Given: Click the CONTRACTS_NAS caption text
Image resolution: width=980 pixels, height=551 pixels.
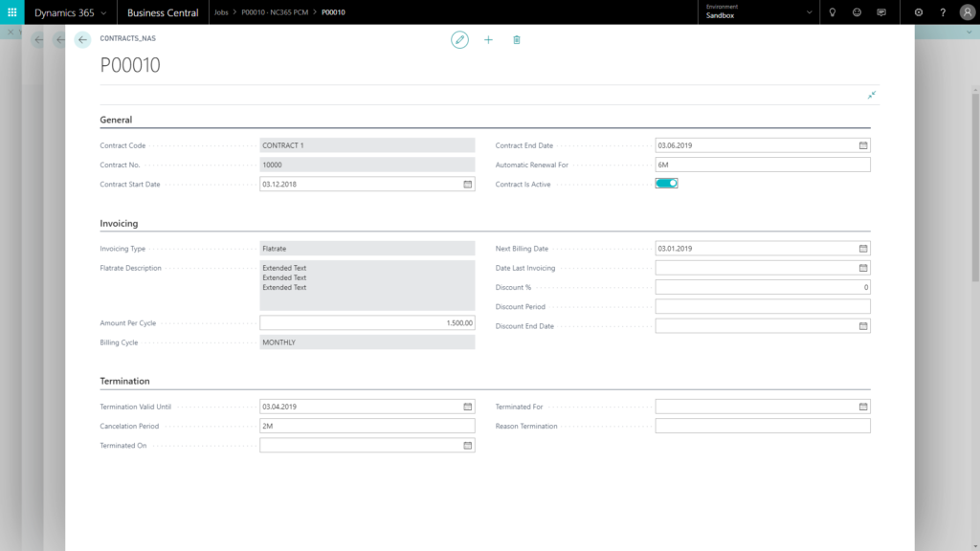Looking at the screenshot, I should point(127,38).
